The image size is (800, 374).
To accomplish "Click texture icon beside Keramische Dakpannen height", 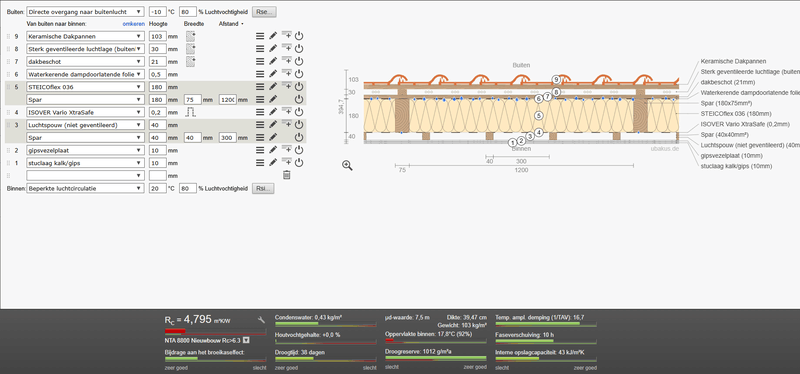I will coord(191,36).
